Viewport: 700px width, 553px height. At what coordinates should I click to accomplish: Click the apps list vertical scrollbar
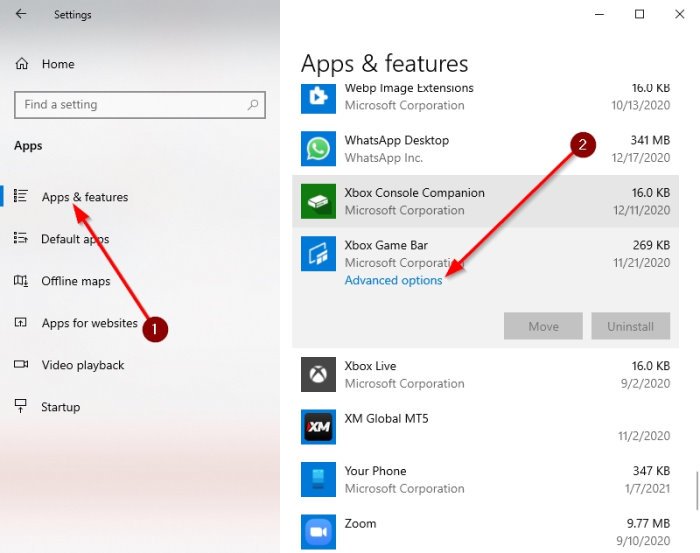697,490
